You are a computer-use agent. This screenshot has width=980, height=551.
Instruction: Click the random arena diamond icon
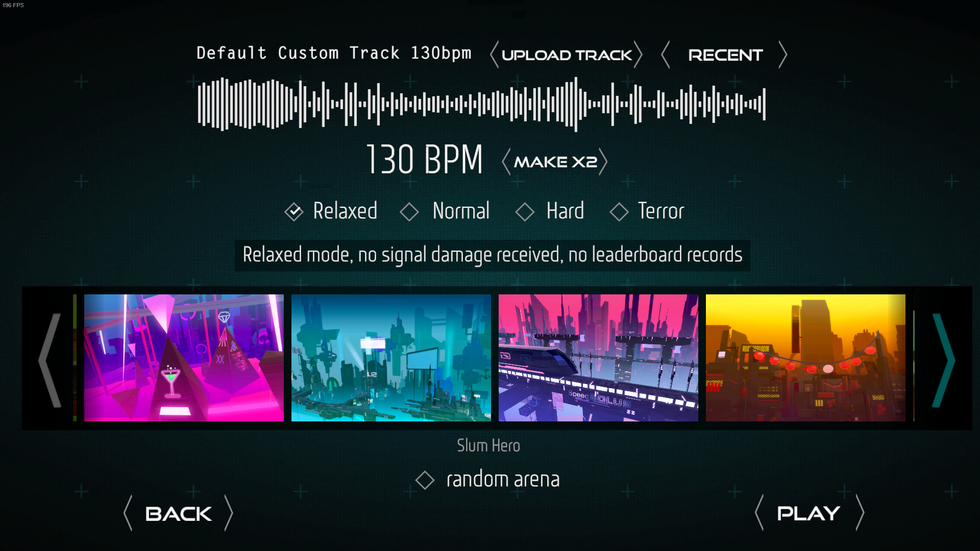[425, 479]
